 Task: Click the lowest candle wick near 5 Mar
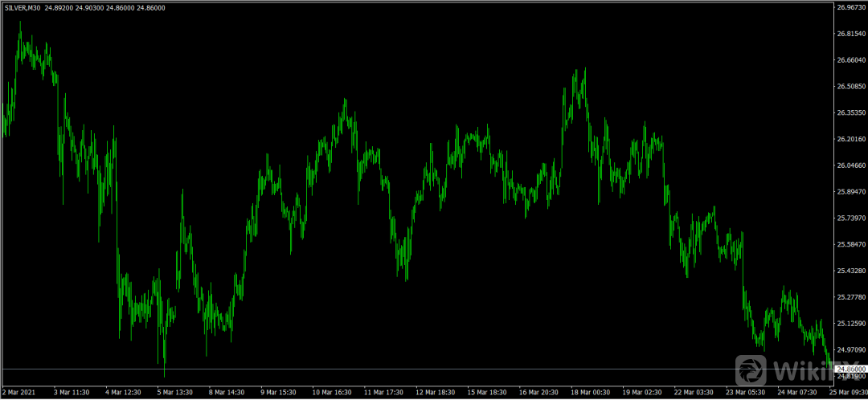[x=165, y=374]
